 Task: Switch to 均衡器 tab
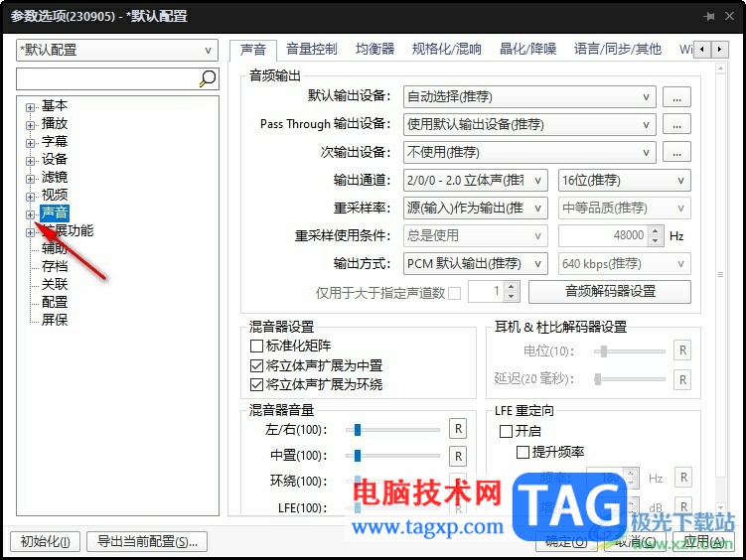click(374, 49)
